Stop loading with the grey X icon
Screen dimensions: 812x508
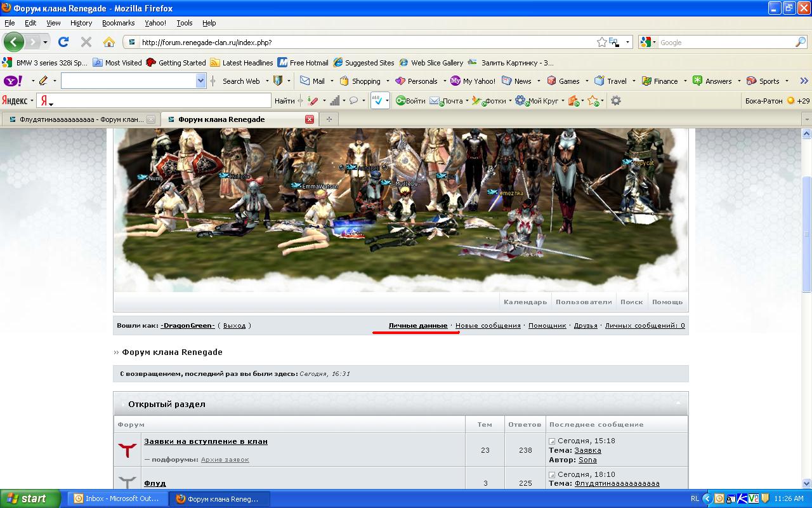[86, 42]
